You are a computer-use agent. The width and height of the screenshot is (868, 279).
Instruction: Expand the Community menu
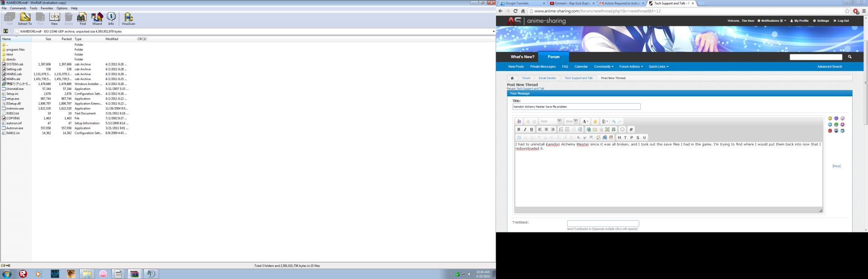(604, 66)
